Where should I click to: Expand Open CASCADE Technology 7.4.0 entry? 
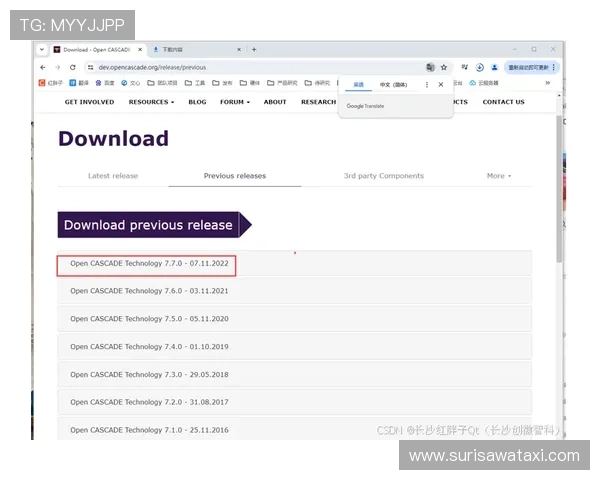(x=149, y=346)
